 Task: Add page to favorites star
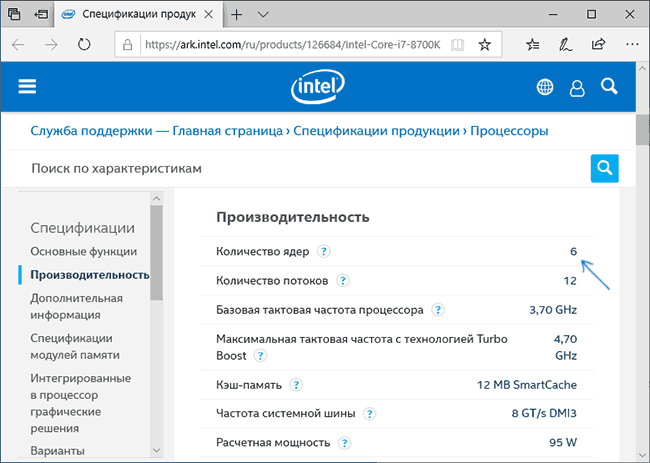tap(485, 44)
